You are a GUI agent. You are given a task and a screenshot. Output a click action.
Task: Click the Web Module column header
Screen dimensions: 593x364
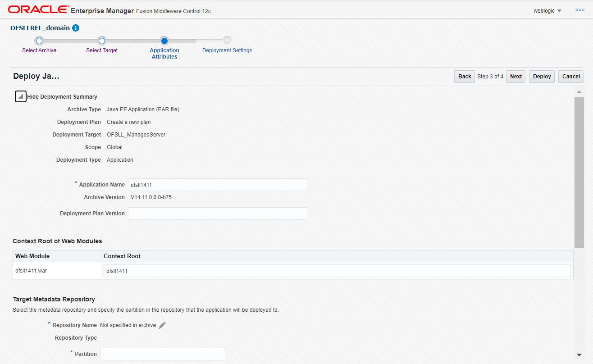tap(57, 256)
